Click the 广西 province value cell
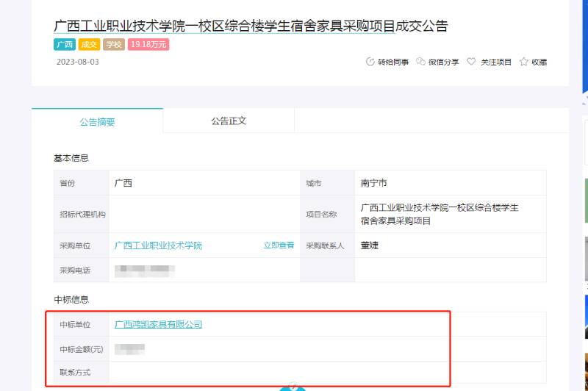 [204, 183]
